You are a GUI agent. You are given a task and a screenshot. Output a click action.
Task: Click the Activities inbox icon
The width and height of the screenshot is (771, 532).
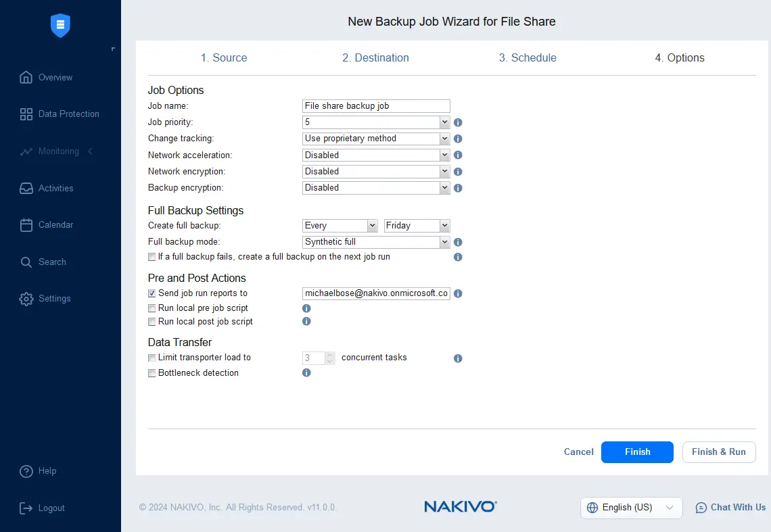[x=26, y=189]
